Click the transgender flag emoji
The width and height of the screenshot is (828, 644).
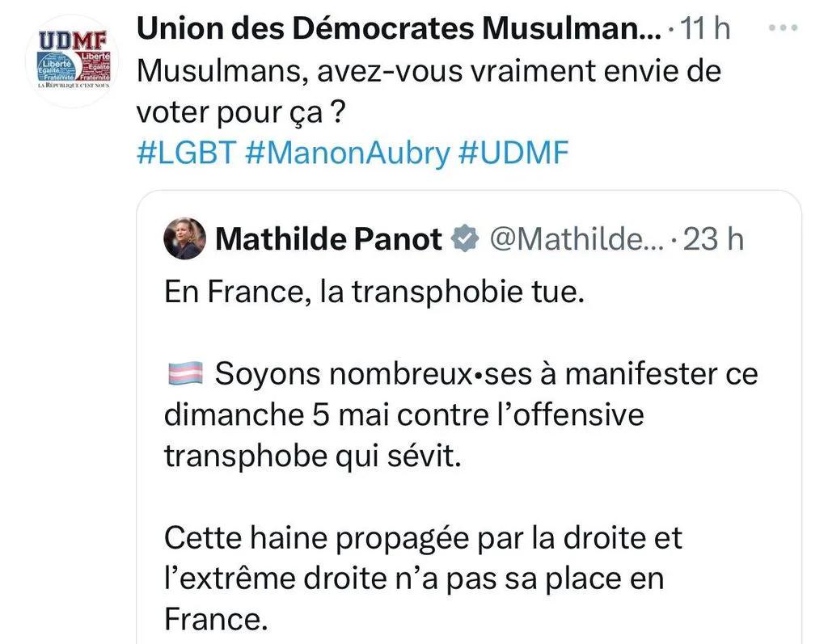pos(185,373)
